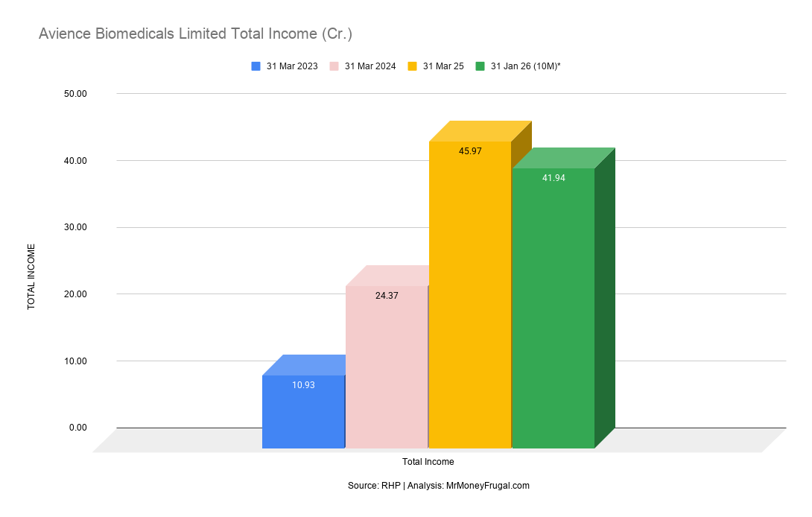Click the Source: RHP analysis caption
Viewport: 812px width, 517px height.
[439, 486]
